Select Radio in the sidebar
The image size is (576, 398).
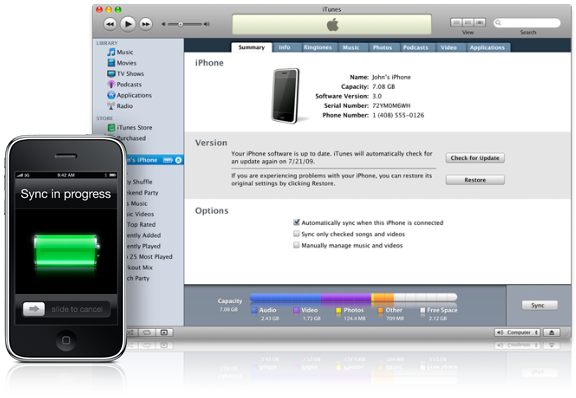pyautogui.click(x=120, y=106)
